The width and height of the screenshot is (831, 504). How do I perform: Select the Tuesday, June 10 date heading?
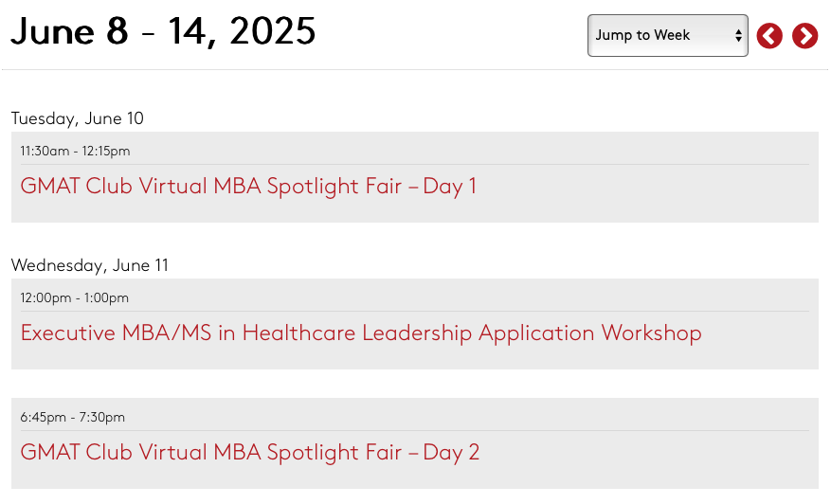pyautogui.click(x=78, y=118)
